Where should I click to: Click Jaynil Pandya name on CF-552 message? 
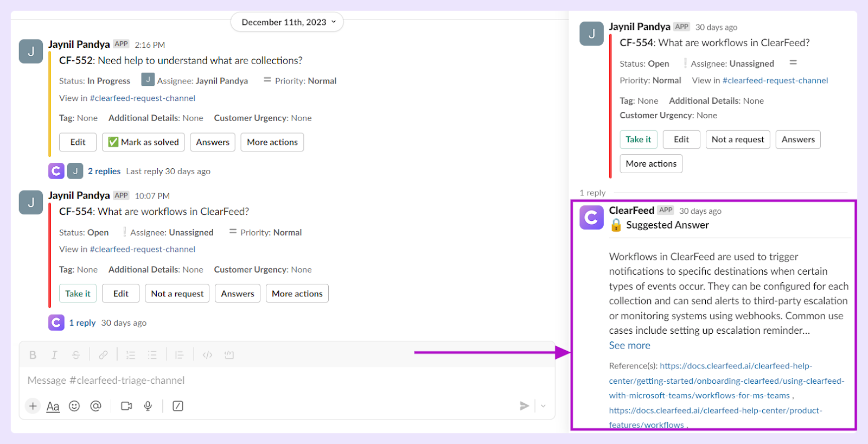[x=79, y=44]
